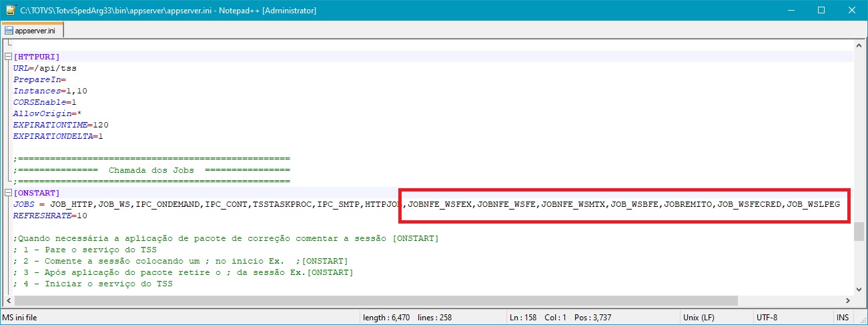Image resolution: width=868 pixels, height=325 pixels.
Task: Click the 'Chamada dos Jobs' comment line
Action: 151,170
